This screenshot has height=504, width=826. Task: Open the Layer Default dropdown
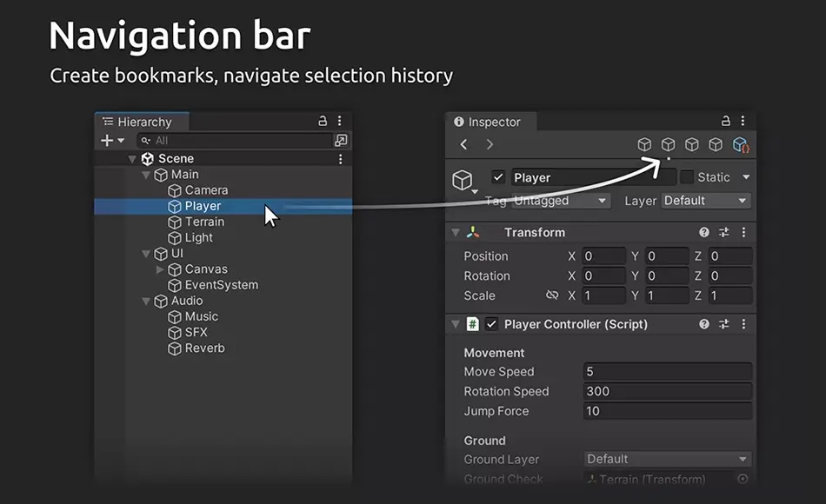(x=705, y=201)
